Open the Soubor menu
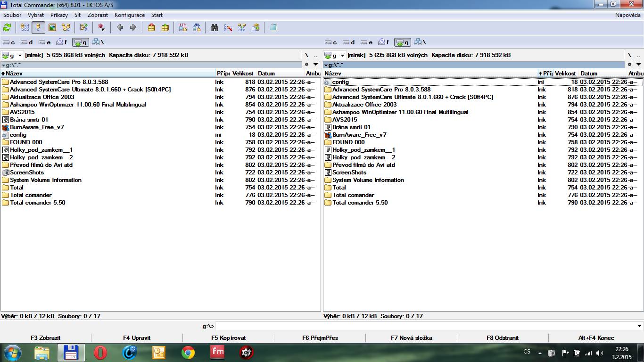644x362 pixels. [x=12, y=15]
